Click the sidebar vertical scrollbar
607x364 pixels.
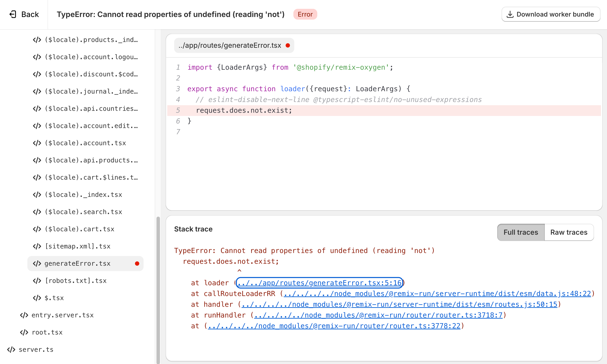coord(158,289)
